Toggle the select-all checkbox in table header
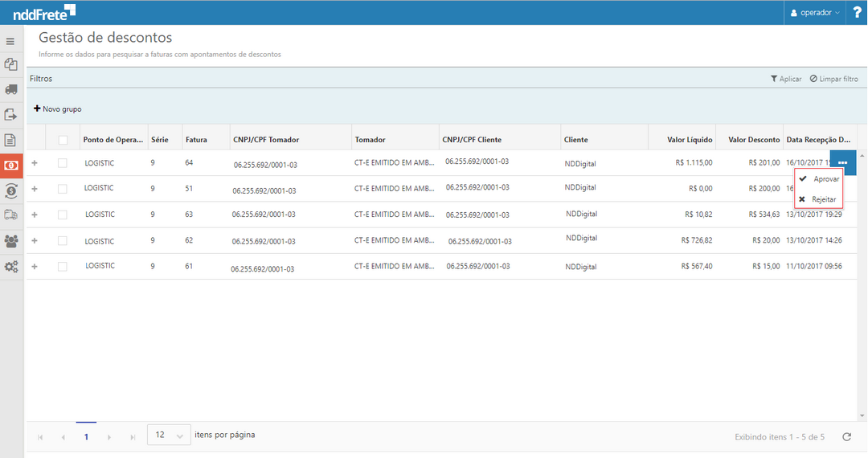Image resolution: width=868 pixels, height=458 pixels. pyautogui.click(x=63, y=140)
